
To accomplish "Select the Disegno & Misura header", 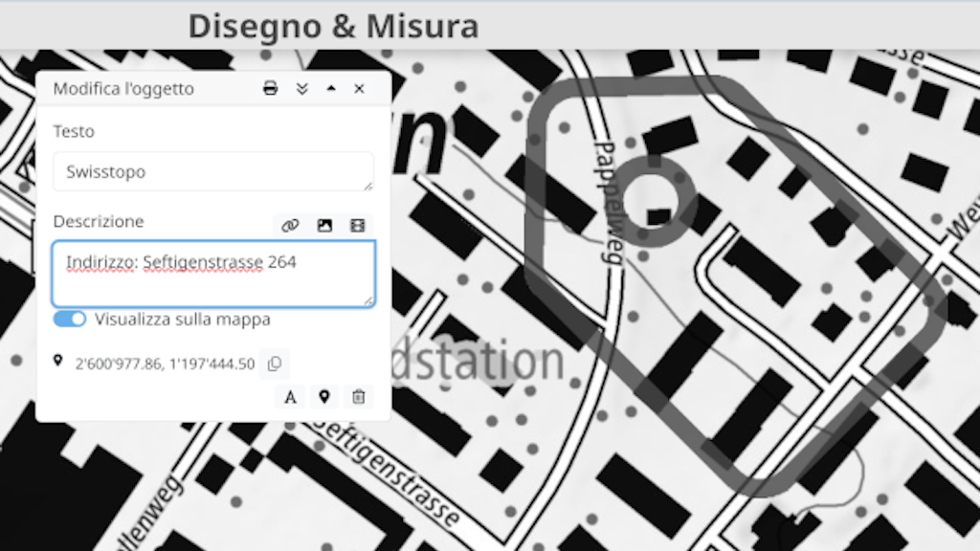I will [333, 26].
